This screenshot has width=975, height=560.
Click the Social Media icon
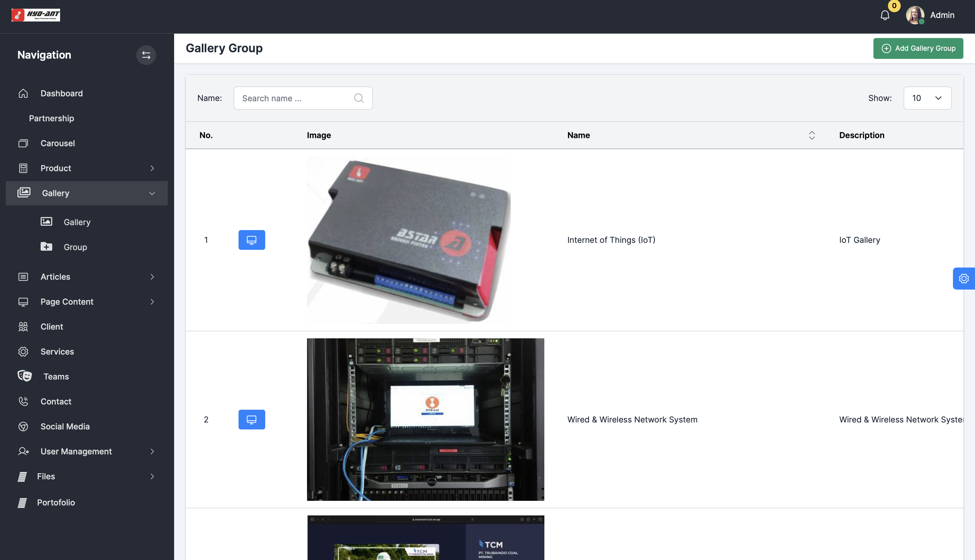23,427
